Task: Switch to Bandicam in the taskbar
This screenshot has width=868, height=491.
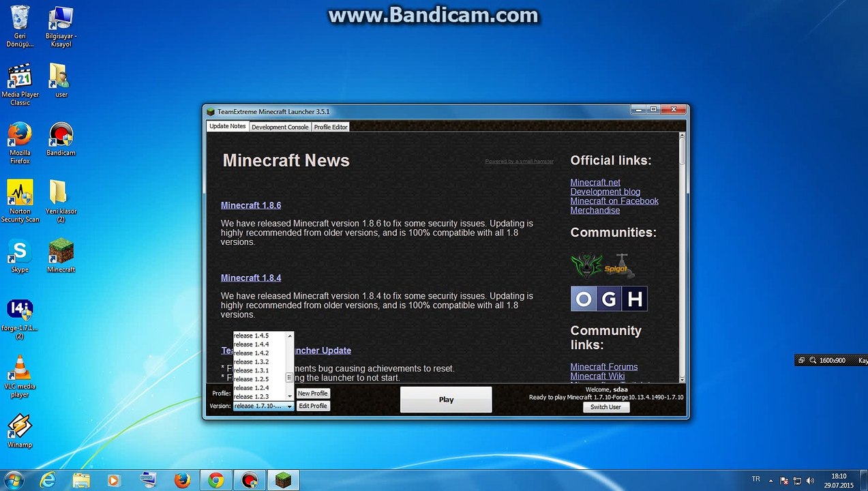Action: pyautogui.click(x=249, y=480)
